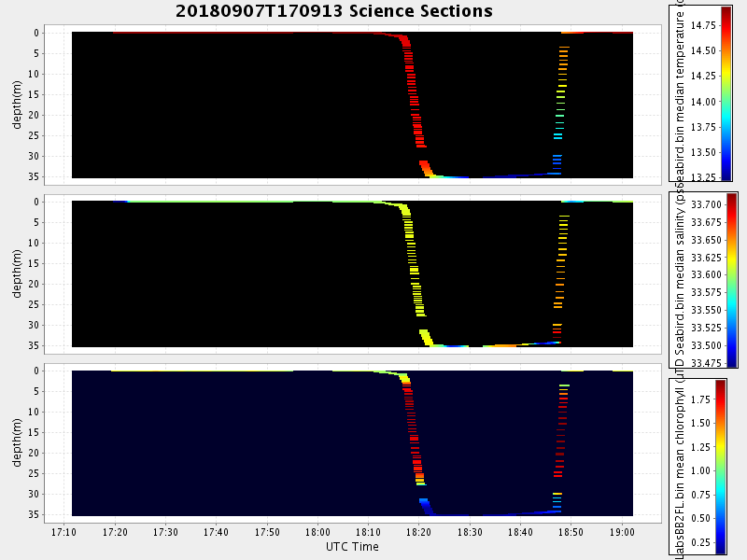Click the rotated median salinity colorbar label
The height and width of the screenshot is (560, 747).
coord(681,280)
